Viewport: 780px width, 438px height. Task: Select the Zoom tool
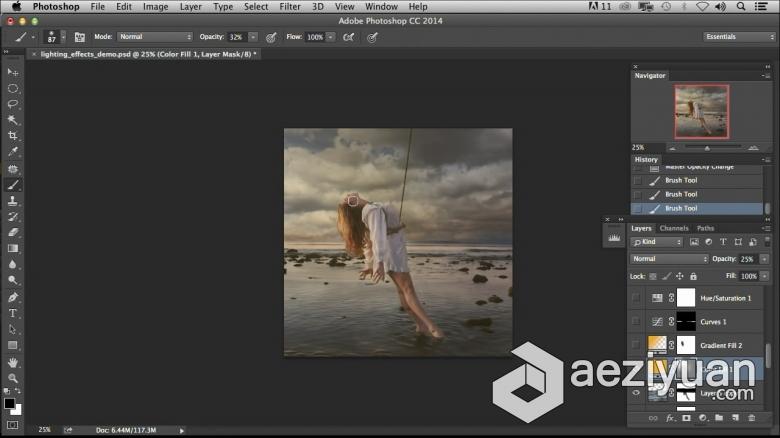[13, 378]
